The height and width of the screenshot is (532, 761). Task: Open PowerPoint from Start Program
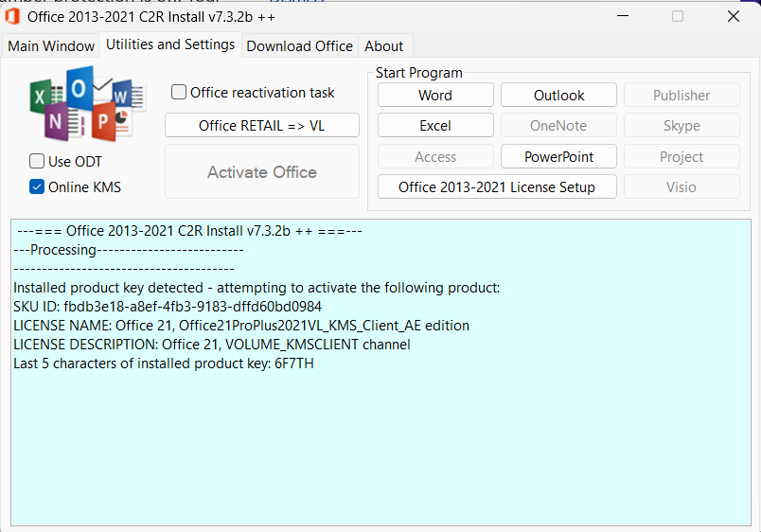click(x=558, y=157)
